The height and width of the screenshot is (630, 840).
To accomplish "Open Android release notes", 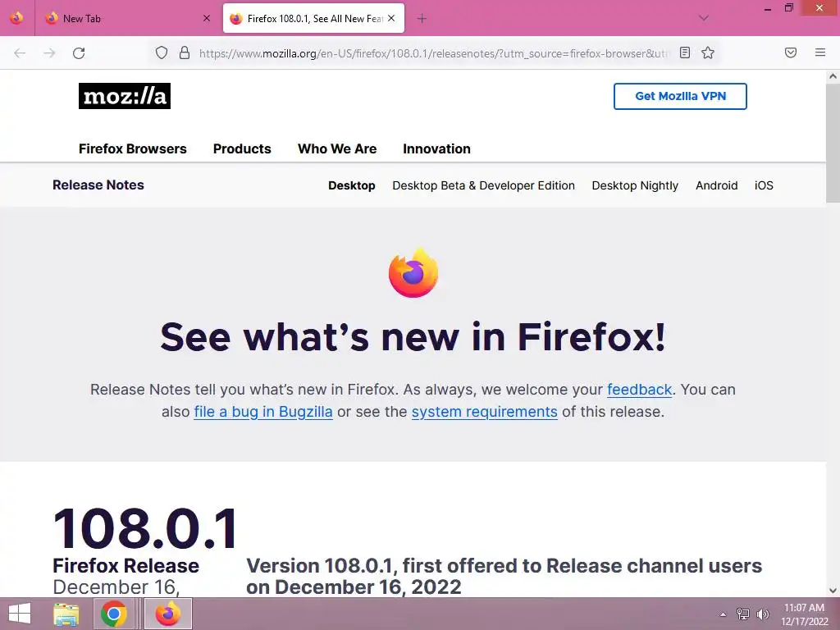I will pos(716,185).
